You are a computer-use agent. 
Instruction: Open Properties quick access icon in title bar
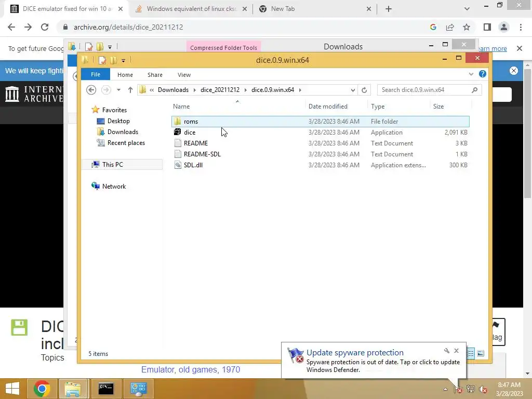point(102,60)
